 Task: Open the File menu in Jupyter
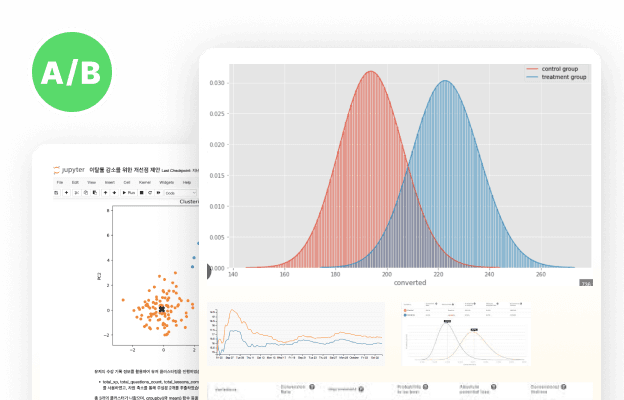pos(59,182)
